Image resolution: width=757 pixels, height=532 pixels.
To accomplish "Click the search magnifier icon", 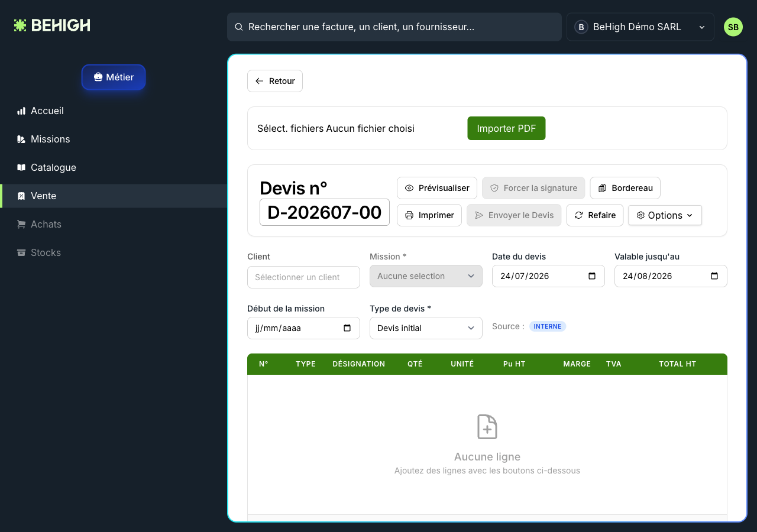I will 239,27.
